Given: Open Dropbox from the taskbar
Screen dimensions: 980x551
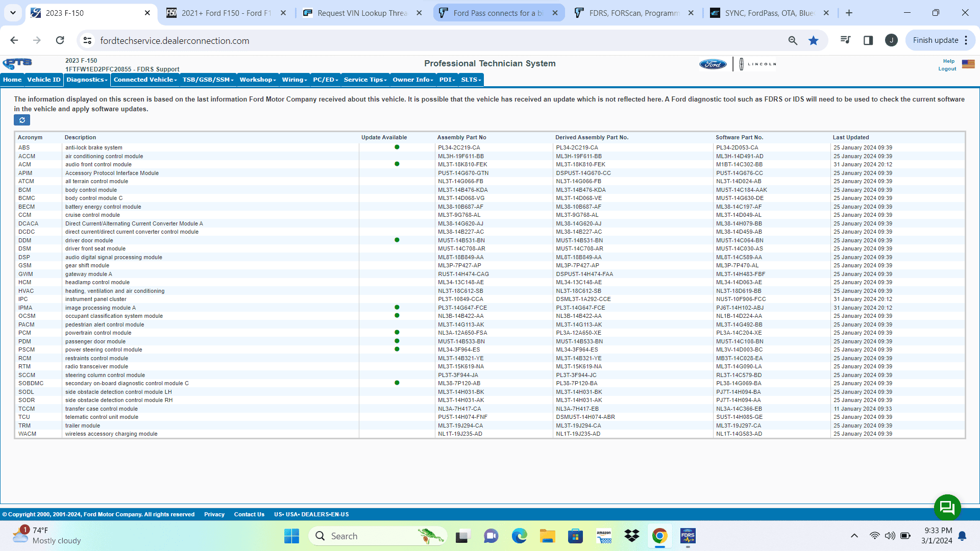Looking at the screenshot, I should click(x=632, y=536).
